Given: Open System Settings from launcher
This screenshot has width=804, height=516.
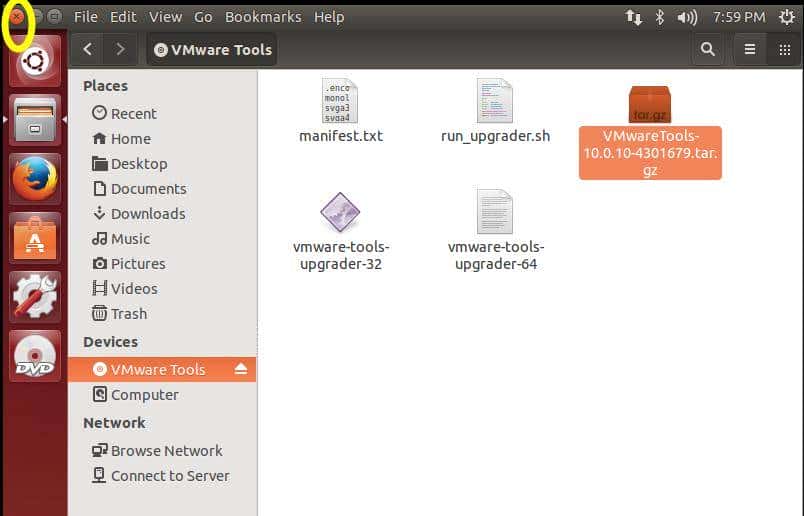Looking at the screenshot, I should (35, 296).
